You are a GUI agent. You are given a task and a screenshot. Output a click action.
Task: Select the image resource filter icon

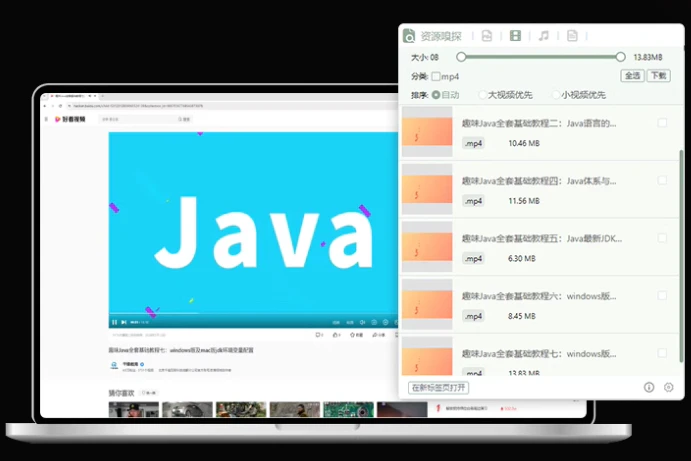487,36
